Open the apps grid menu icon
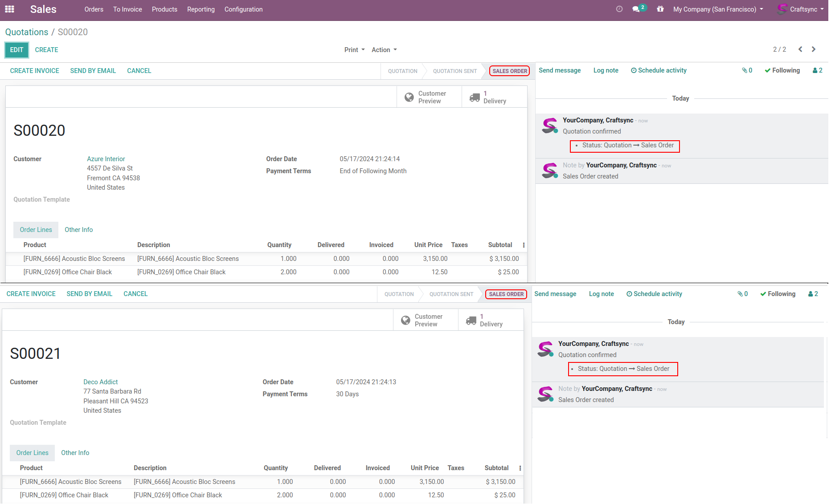831x504 pixels. click(x=9, y=9)
